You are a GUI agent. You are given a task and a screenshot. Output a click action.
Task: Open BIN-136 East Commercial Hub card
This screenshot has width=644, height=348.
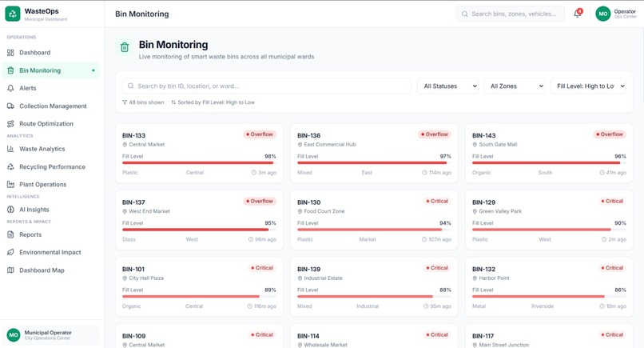pyautogui.click(x=374, y=153)
